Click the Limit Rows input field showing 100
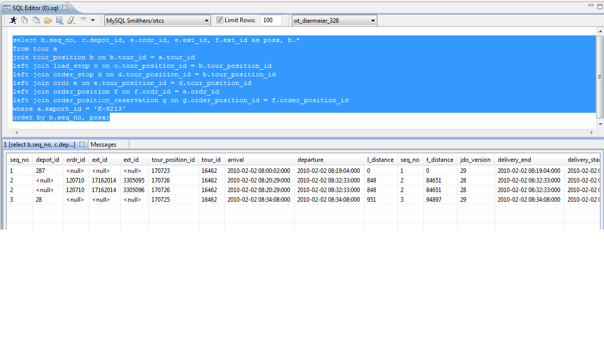 point(271,20)
